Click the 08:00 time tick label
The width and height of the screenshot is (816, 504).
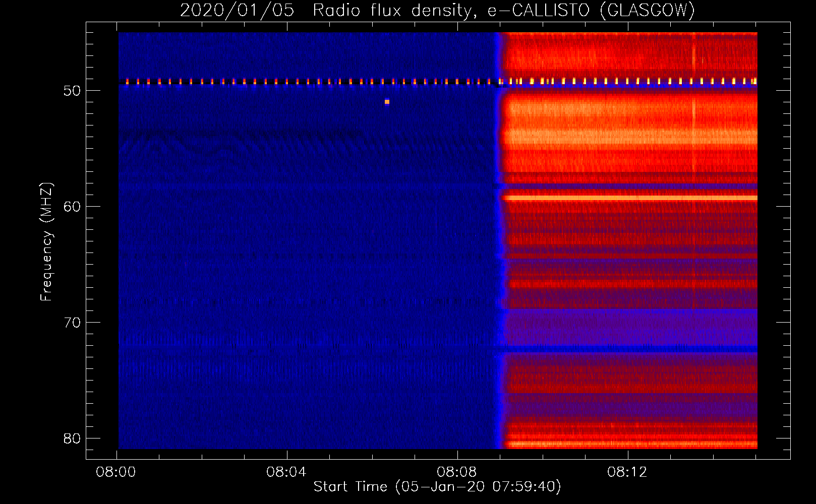pyautogui.click(x=116, y=472)
